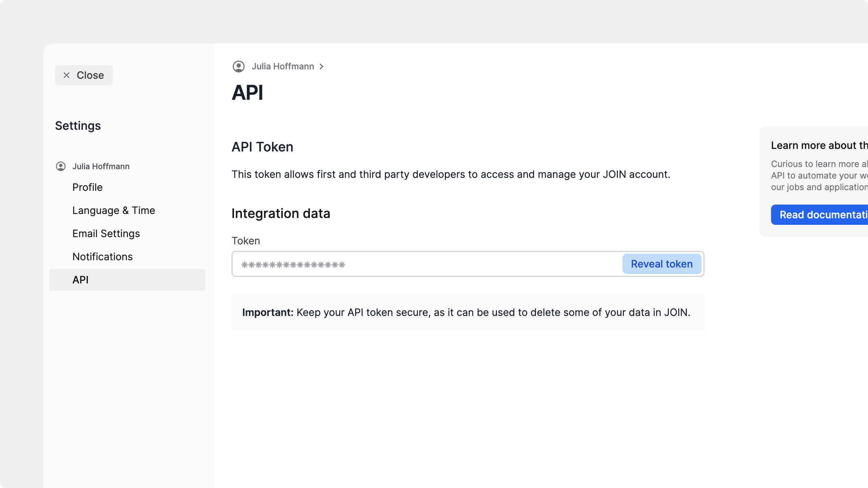This screenshot has width=868, height=488.
Task: Click the Integration data heading
Action: pyautogui.click(x=281, y=214)
